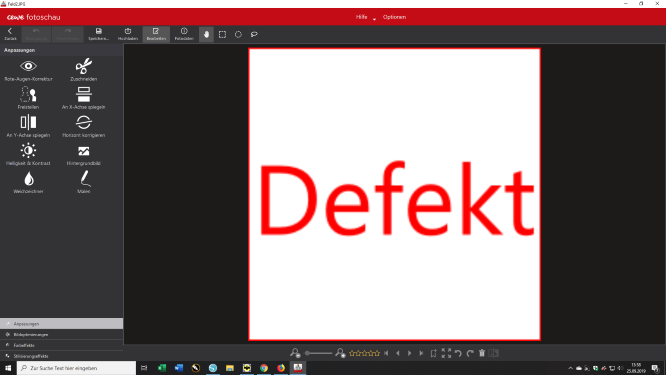Go back with the Zurück button
The height and width of the screenshot is (375, 666).
(x=10, y=34)
